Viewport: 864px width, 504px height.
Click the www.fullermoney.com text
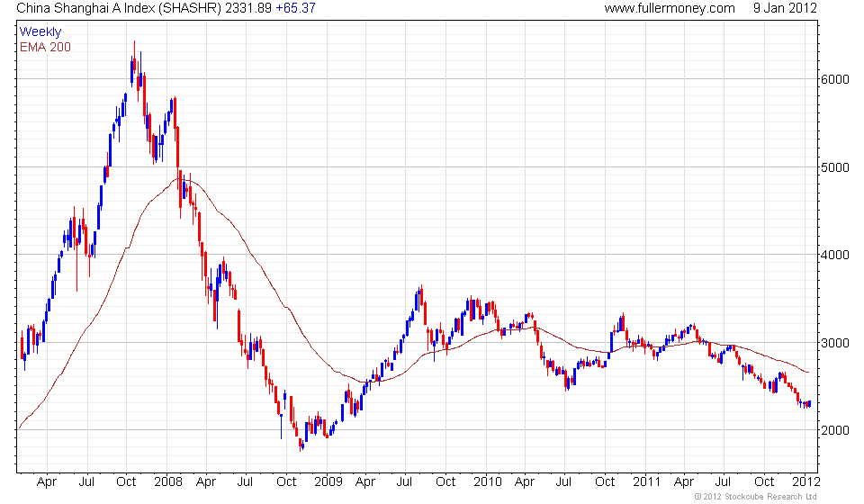pyautogui.click(x=669, y=8)
